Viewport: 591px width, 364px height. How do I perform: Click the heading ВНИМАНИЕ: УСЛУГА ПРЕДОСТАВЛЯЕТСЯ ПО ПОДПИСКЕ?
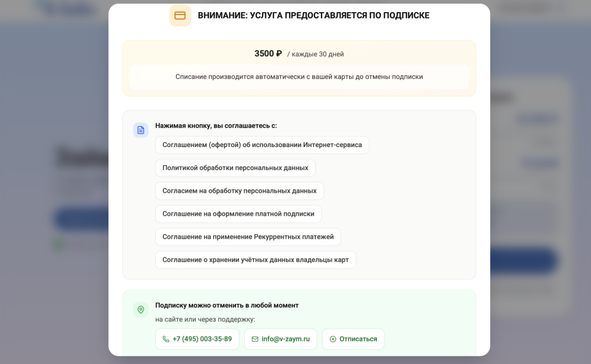[313, 16]
